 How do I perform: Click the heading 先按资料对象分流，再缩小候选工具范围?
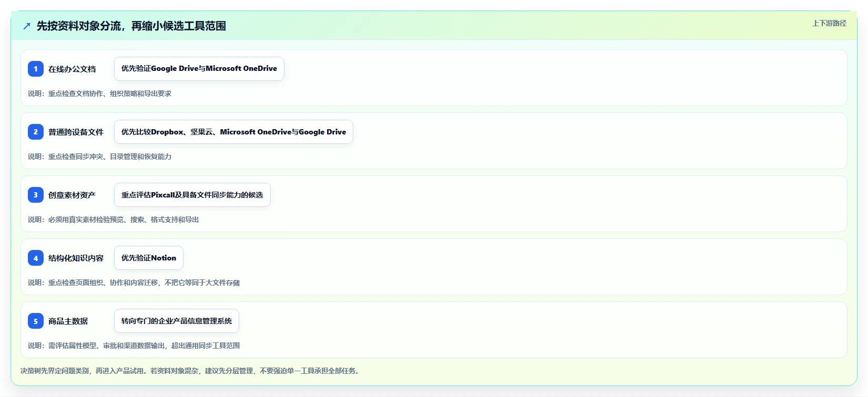[131, 26]
